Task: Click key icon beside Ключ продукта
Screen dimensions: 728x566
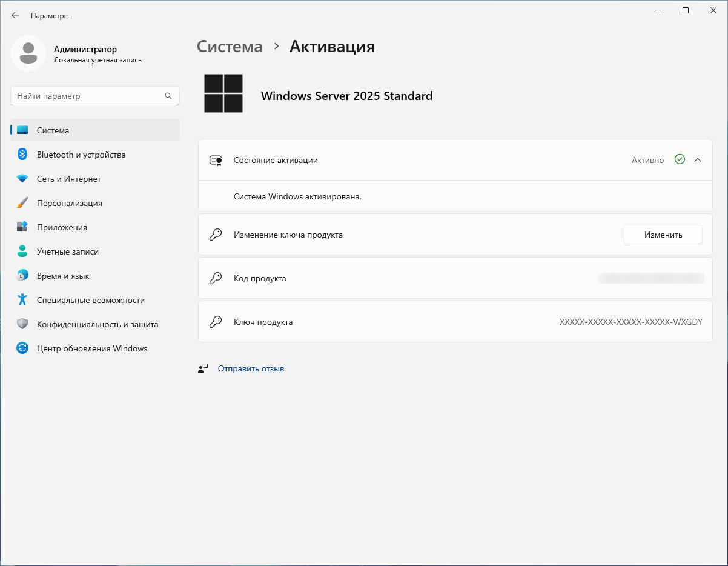Action: click(x=215, y=322)
